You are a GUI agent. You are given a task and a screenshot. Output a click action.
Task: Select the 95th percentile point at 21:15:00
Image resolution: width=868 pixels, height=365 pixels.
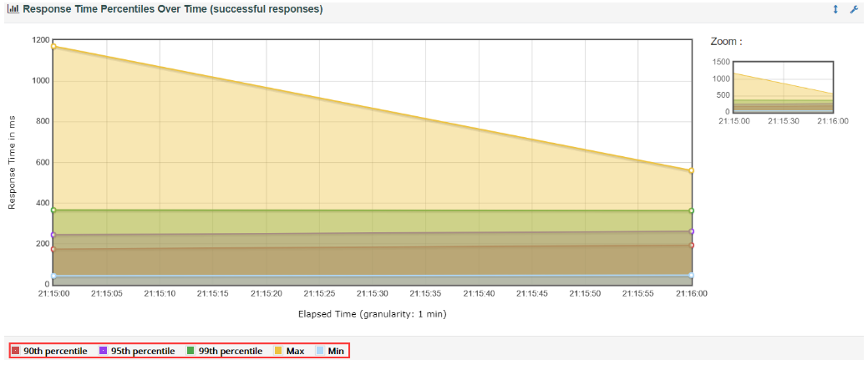[x=53, y=235]
